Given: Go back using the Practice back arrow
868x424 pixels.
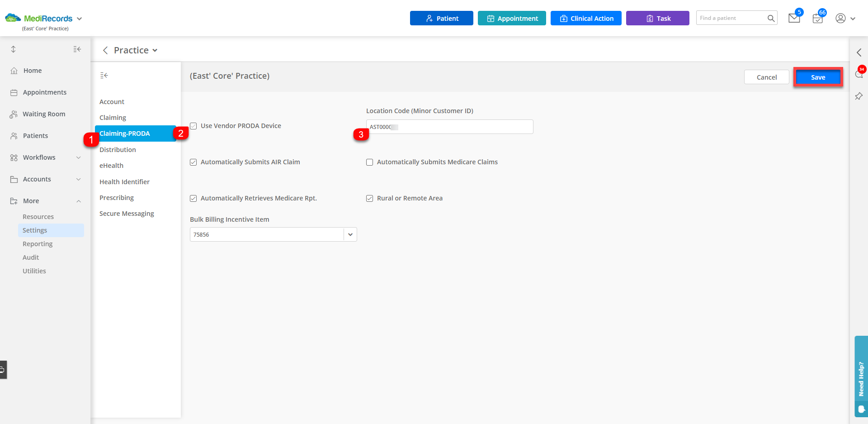Looking at the screenshot, I should tap(105, 50).
